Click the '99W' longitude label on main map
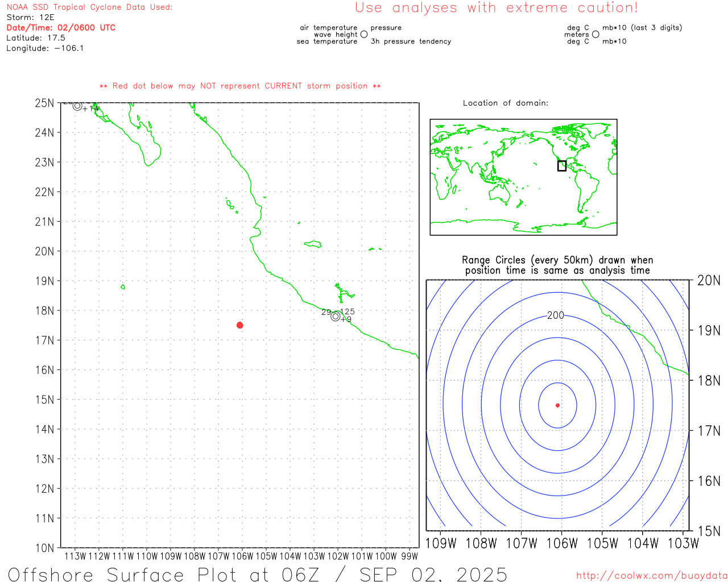Image resolution: width=728 pixels, height=582 pixels. [409, 556]
